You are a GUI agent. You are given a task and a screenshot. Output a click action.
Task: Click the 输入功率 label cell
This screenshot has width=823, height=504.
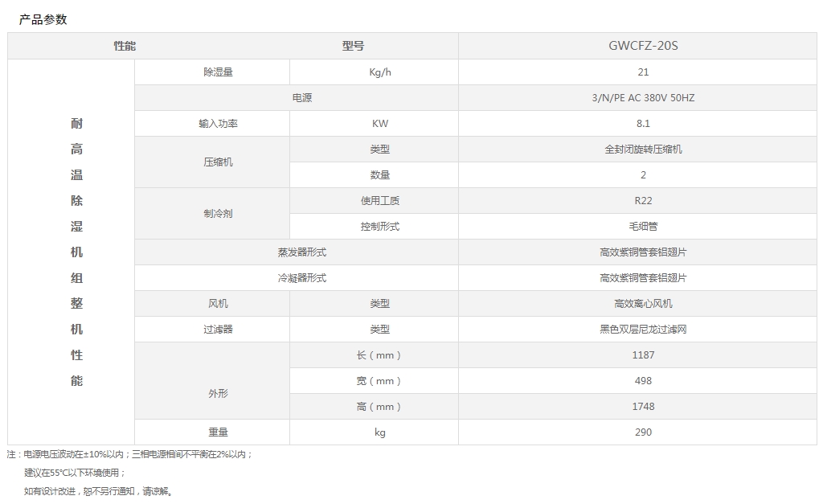coord(218,124)
